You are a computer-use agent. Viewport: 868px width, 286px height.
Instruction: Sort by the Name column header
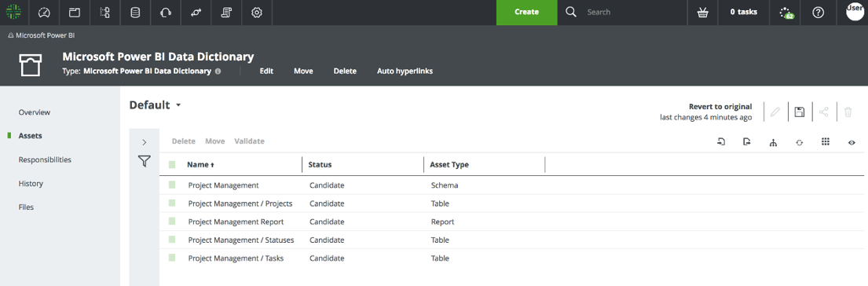point(201,165)
